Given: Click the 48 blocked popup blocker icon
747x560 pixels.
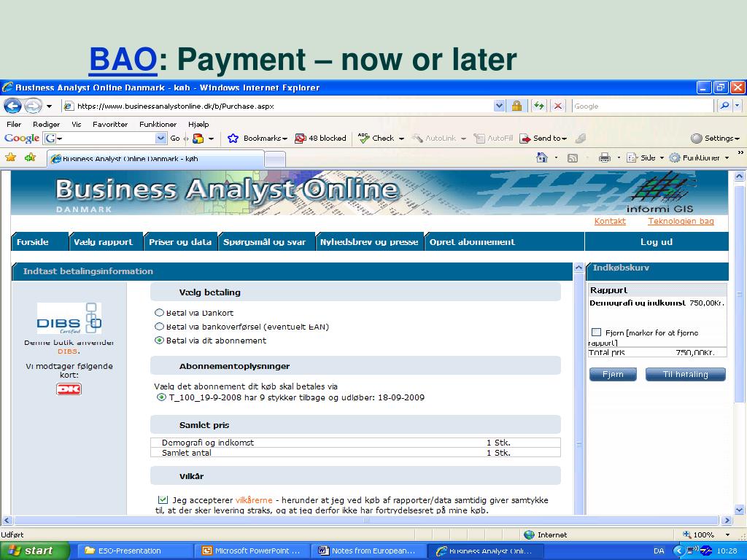Looking at the screenshot, I should pyautogui.click(x=300, y=138).
